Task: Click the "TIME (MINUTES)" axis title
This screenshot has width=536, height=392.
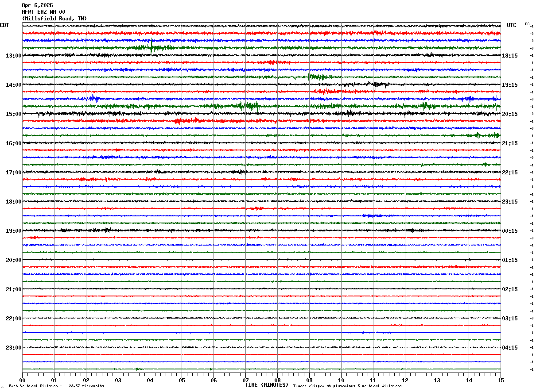Action: click(x=267, y=385)
